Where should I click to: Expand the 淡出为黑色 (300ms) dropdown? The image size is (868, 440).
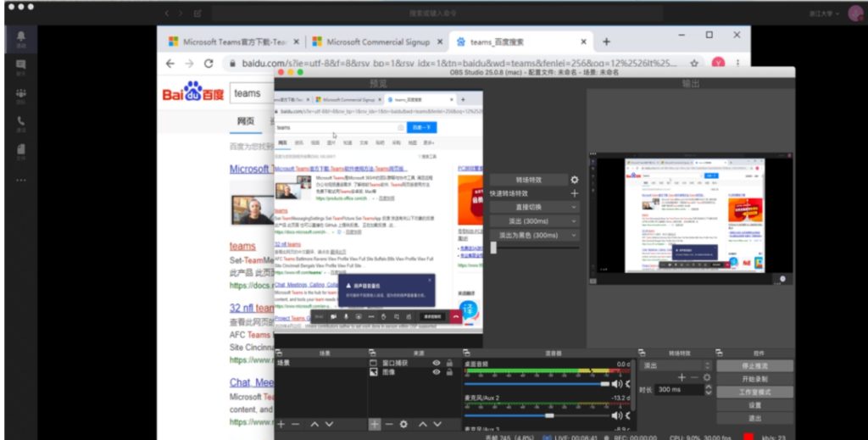click(574, 235)
